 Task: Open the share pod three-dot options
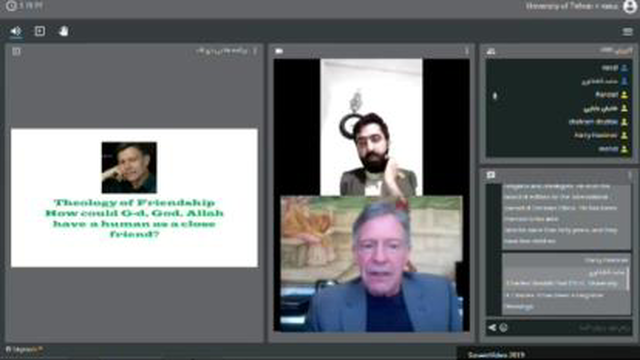tap(255, 51)
